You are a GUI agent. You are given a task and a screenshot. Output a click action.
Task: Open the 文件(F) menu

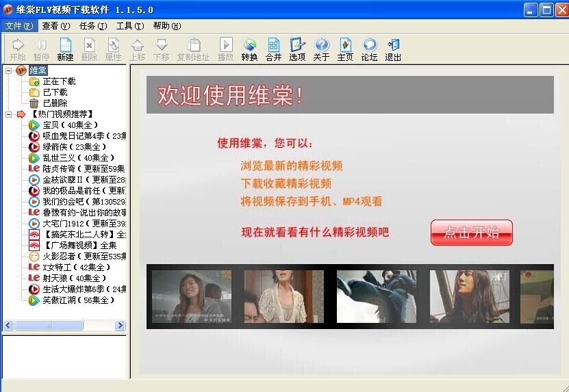click(18, 26)
